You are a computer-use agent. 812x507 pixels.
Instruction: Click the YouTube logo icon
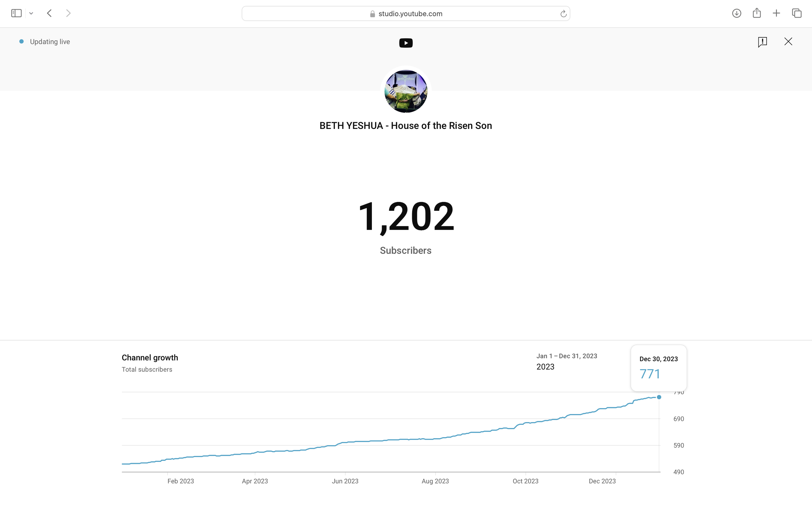(x=406, y=43)
